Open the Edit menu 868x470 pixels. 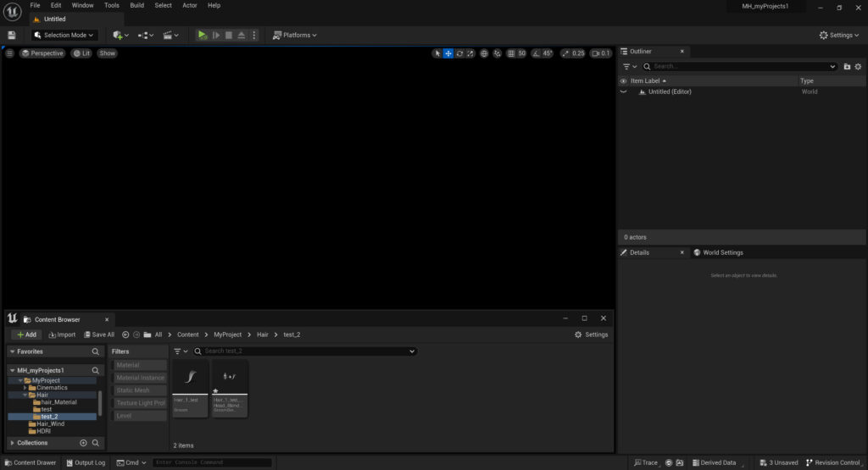(56, 6)
